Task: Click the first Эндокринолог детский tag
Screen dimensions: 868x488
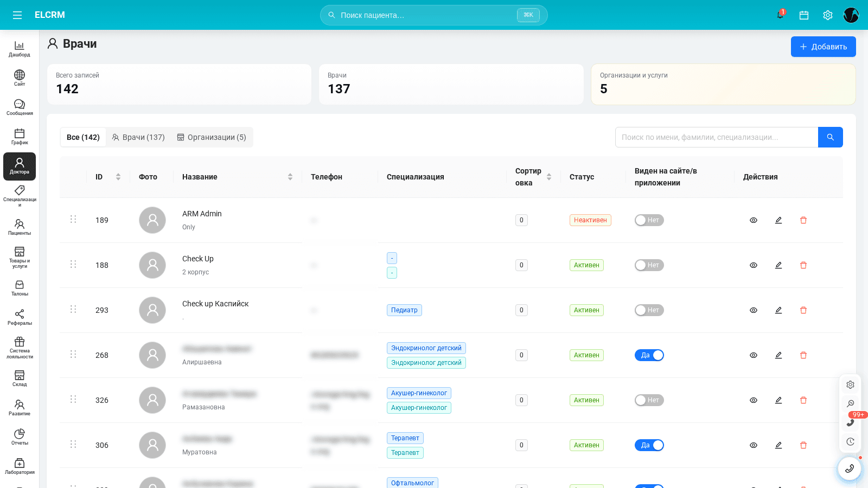Action: click(x=426, y=348)
